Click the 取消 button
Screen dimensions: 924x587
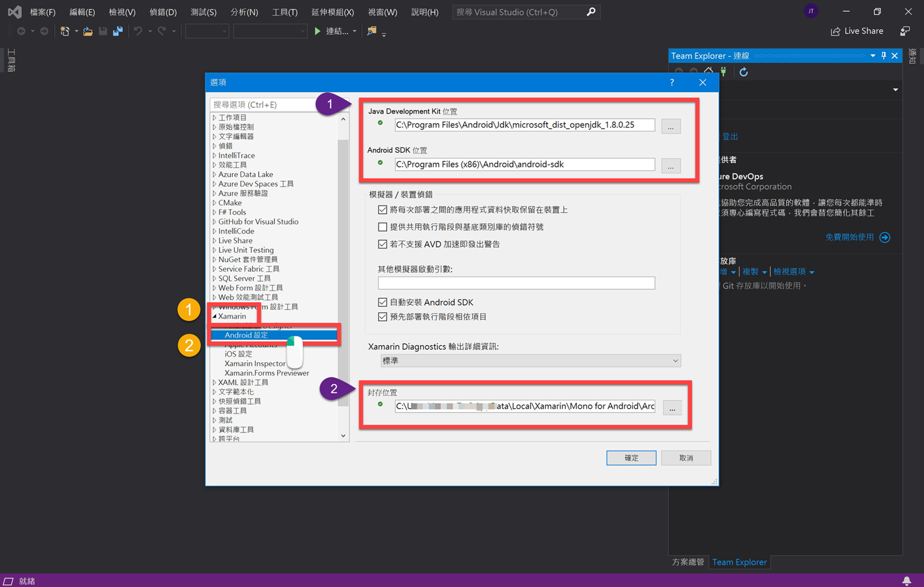pyautogui.click(x=686, y=458)
